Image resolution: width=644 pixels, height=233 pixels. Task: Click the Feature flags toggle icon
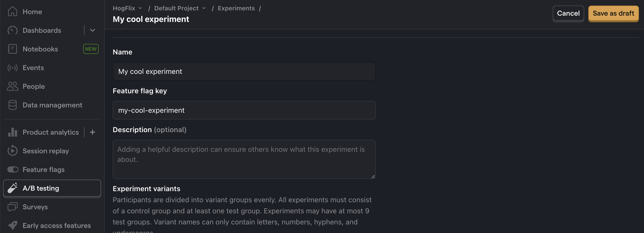pyautogui.click(x=13, y=169)
